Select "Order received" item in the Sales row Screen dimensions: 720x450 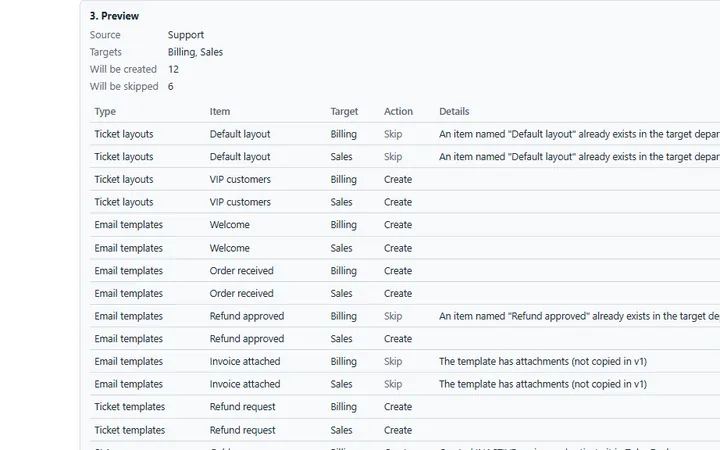click(242, 293)
